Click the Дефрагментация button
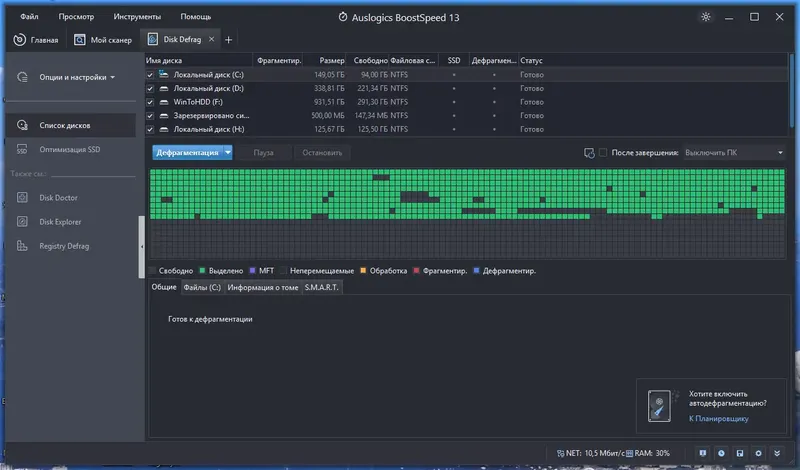The image size is (800, 470). tap(187, 153)
